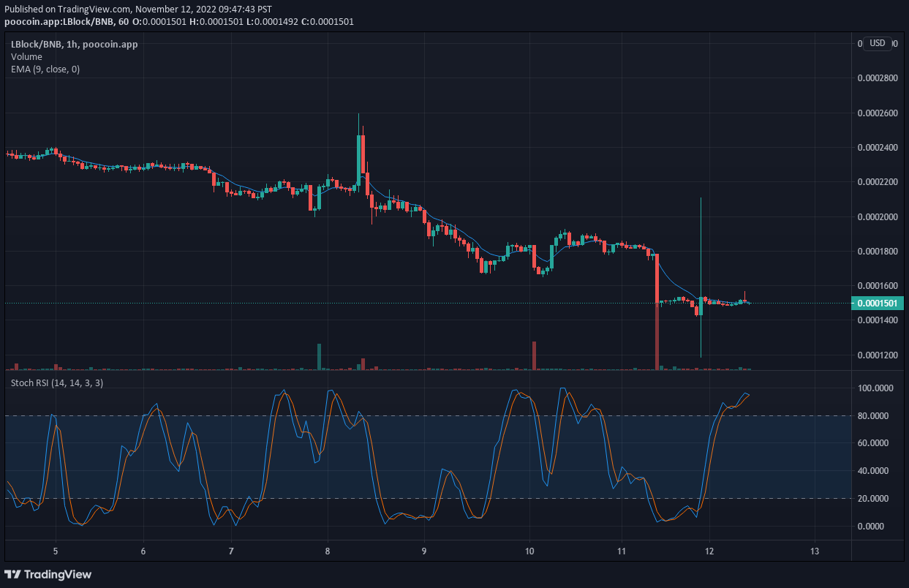Viewport: 909px width, 588px height.
Task: Click the green volume bar just before date 8
Action: [319, 356]
